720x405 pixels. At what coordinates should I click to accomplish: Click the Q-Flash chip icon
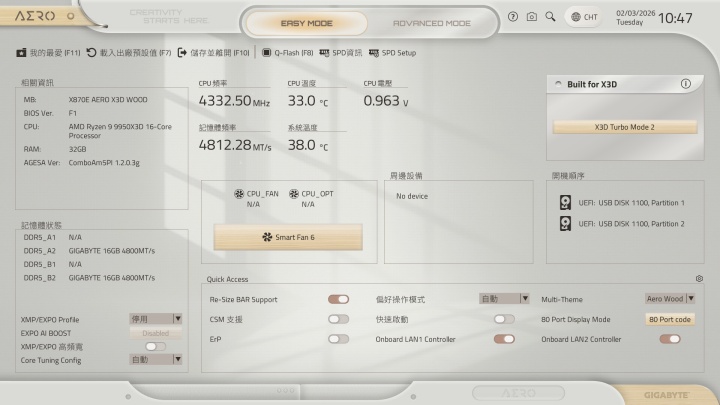[x=266, y=53]
